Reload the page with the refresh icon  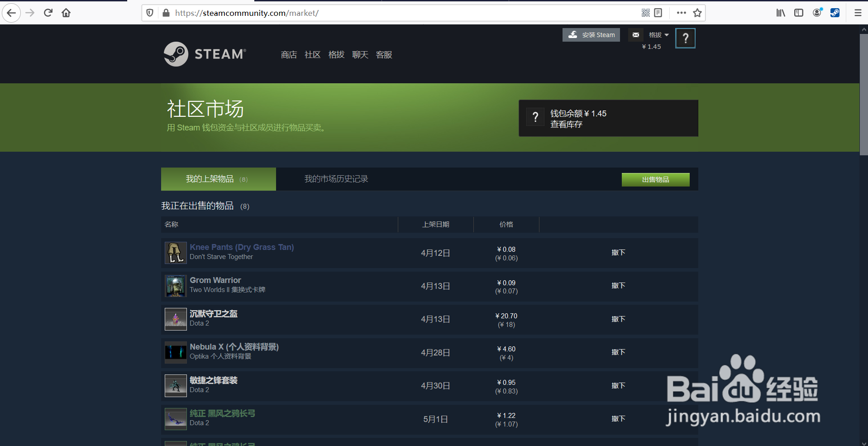coord(48,13)
